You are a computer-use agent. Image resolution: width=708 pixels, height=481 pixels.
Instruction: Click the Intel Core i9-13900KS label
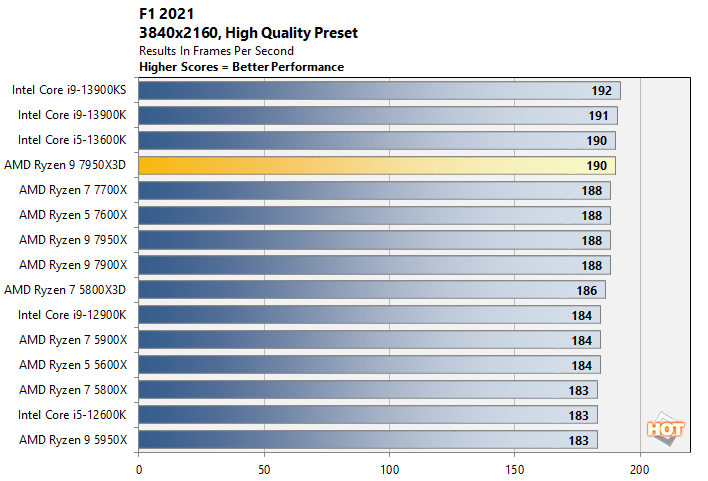click(x=69, y=90)
